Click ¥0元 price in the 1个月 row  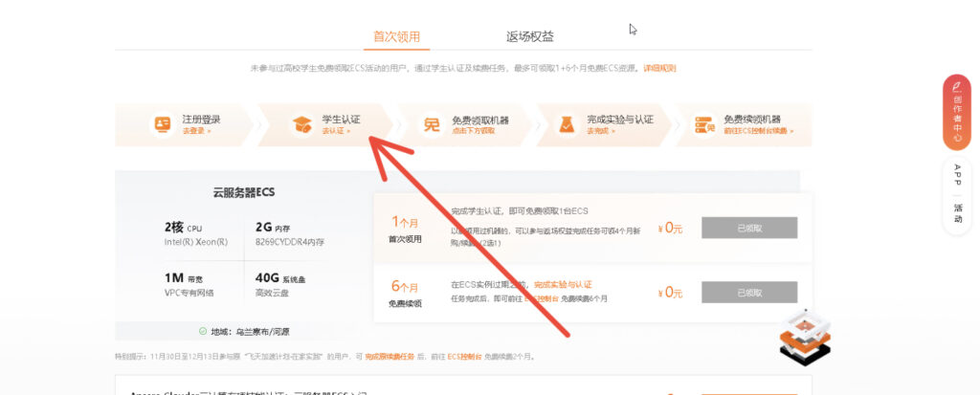(670, 229)
